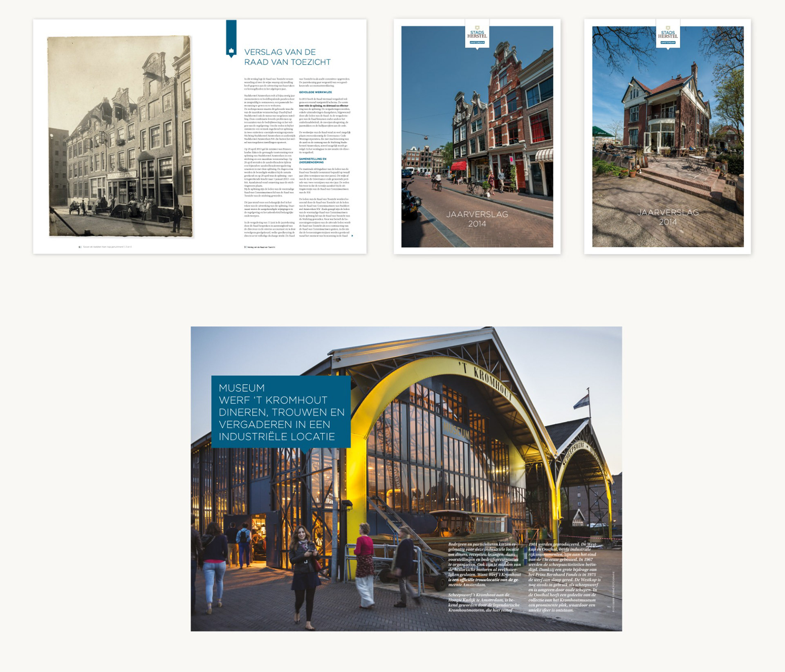This screenshot has width=785, height=672.
Task: Click heading Verslag van de Raad van Toezicht
Action: tap(287, 57)
